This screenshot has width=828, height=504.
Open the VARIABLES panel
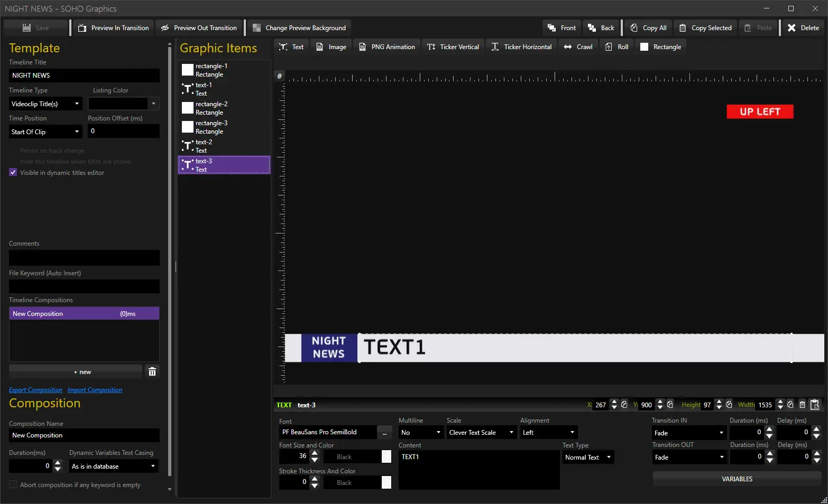pos(737,479)
